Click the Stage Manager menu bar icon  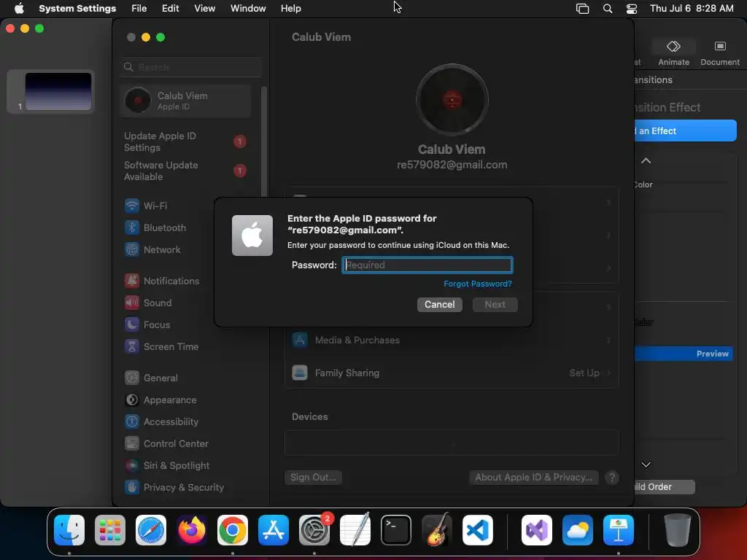click(582, 9)
